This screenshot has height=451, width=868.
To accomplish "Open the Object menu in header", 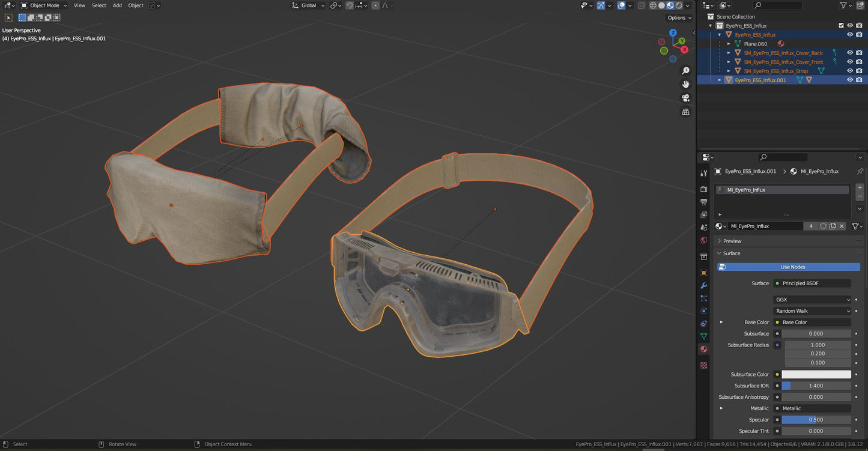I will tap(135, 5).
